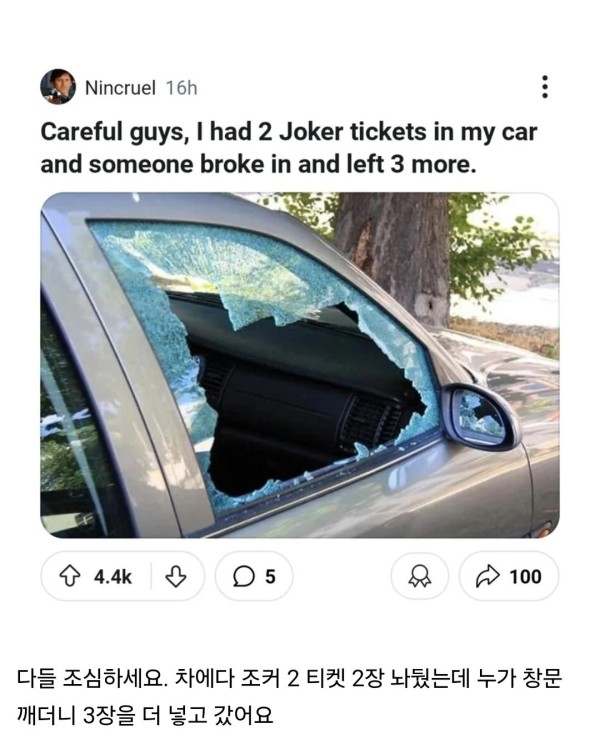This screenshot has height=754, width=600.
Task: Click the car's side mirror in photo
Action: tap(479, 417)
